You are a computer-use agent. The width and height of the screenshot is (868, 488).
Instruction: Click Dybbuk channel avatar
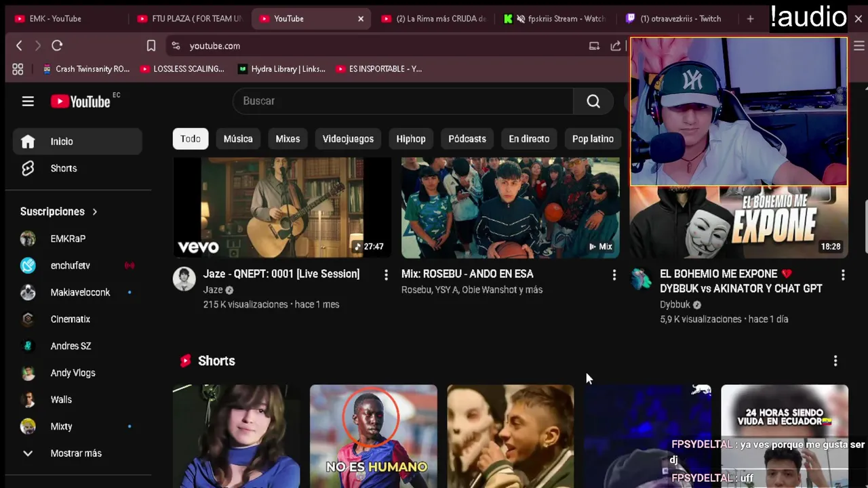[642, 279]
